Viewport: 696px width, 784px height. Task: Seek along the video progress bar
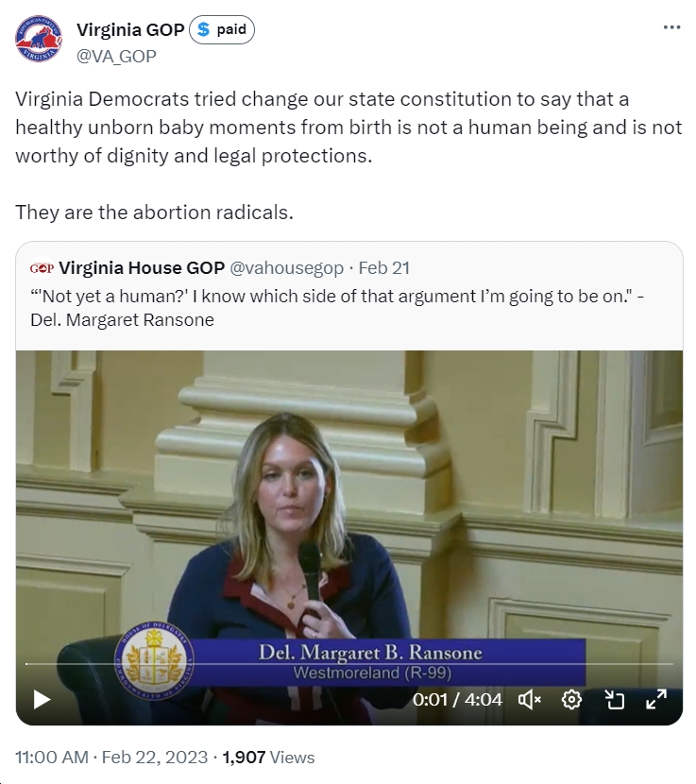click(x=349, y=664)
